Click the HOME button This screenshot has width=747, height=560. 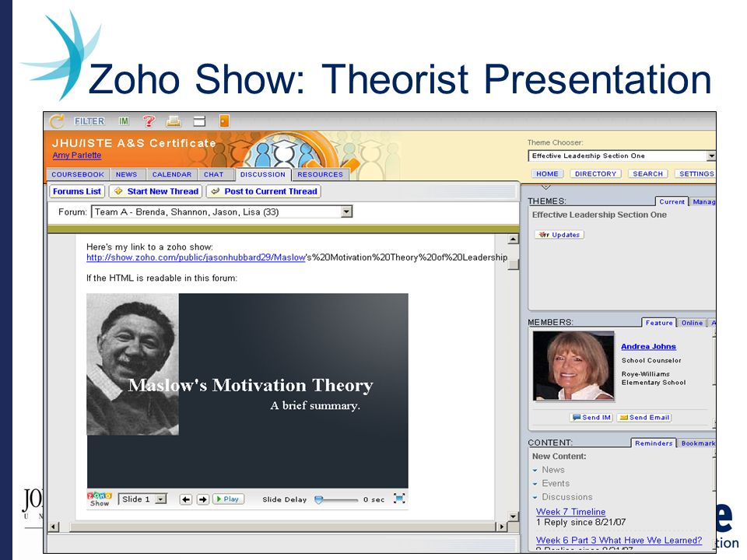click(x=547, y=173)
